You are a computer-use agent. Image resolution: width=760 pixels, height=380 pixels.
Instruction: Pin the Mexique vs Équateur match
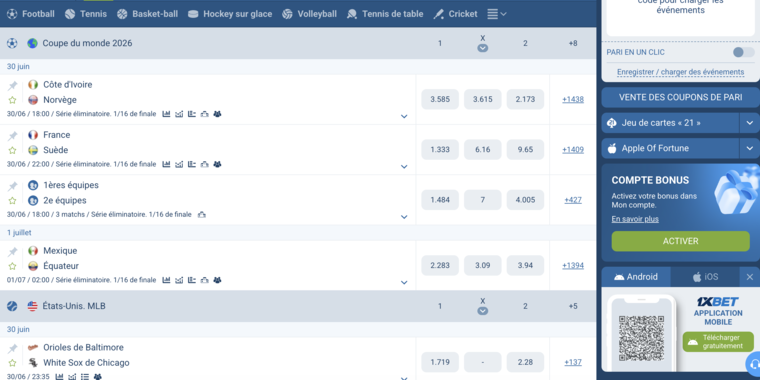pyautogui.click(x=13, y=252)
